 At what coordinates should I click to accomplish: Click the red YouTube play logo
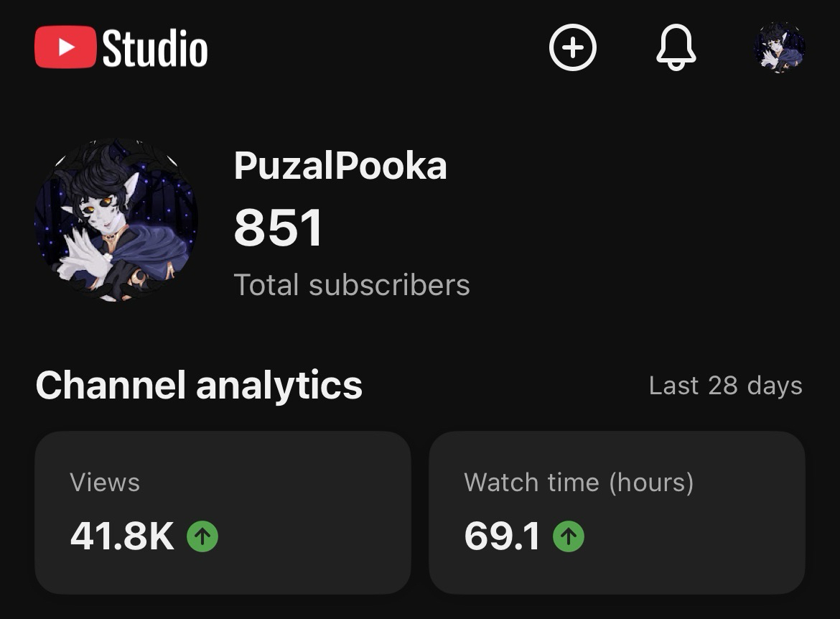[x=65, y=47]
